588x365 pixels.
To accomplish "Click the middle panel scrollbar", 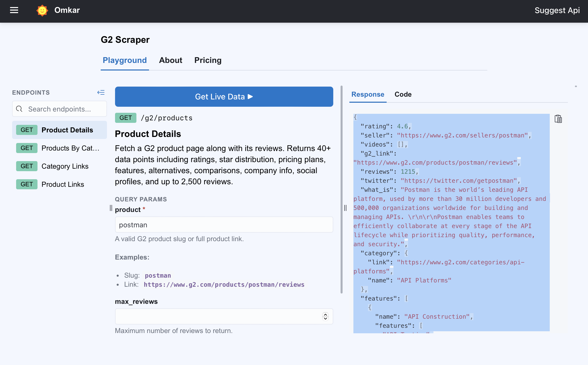I will click(342, 190).
